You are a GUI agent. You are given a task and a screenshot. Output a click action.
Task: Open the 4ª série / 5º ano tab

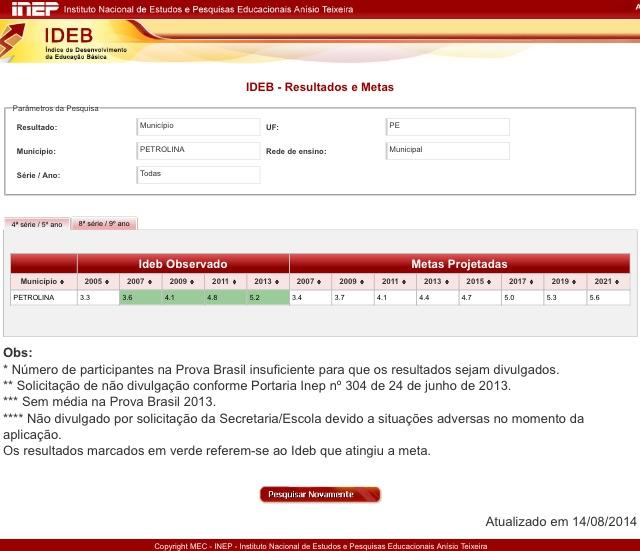tap(37, 224)
